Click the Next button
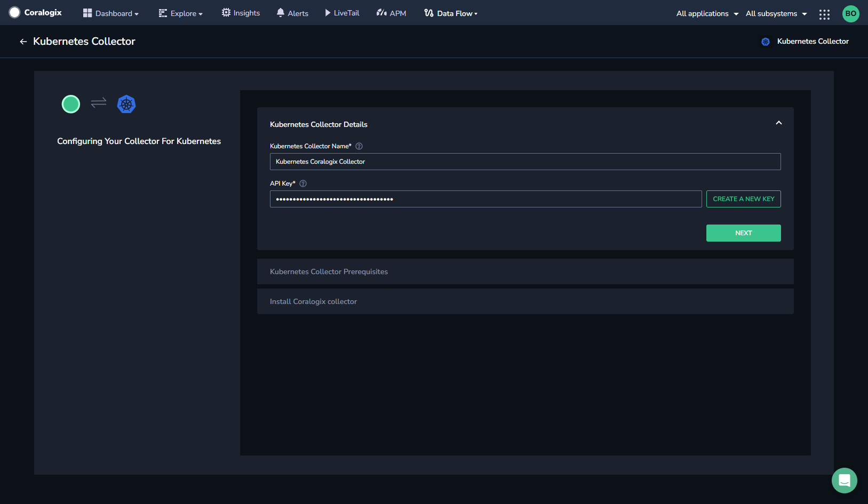This screenshot has height=504, width=868. tap(743, 233)
